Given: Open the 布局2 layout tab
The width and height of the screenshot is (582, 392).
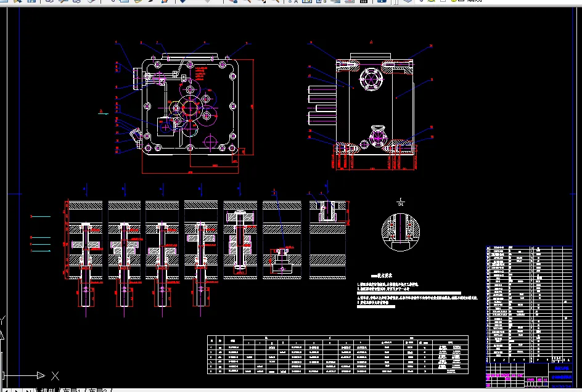Looking at the screenshot, I should pyautogui.click(x=97, y=390).
